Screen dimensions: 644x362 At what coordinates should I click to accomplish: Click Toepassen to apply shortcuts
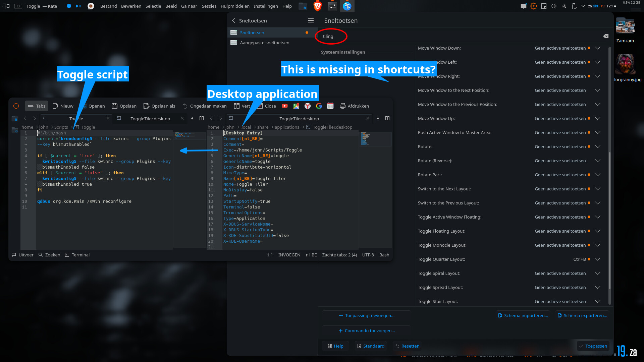593,346
